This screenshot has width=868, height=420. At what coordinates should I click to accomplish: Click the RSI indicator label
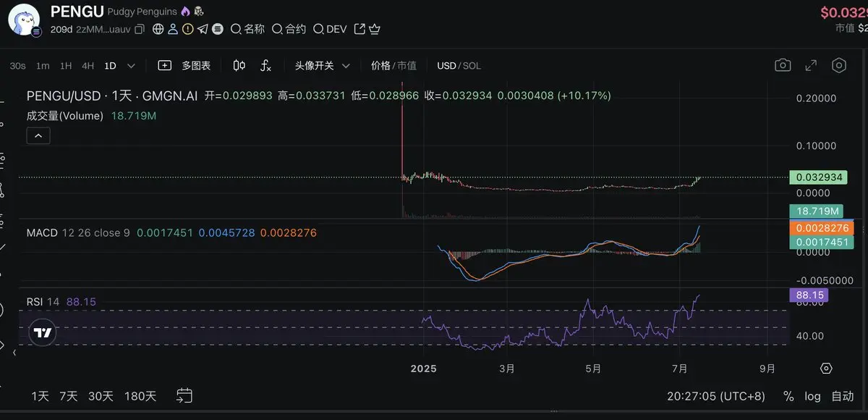pos(35,301)
